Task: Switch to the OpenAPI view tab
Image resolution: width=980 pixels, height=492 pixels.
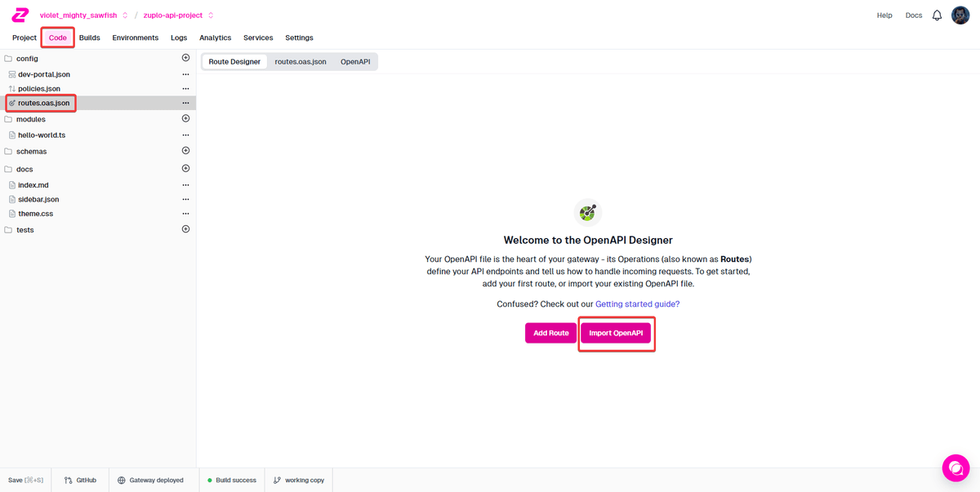Action: point(355,62)
